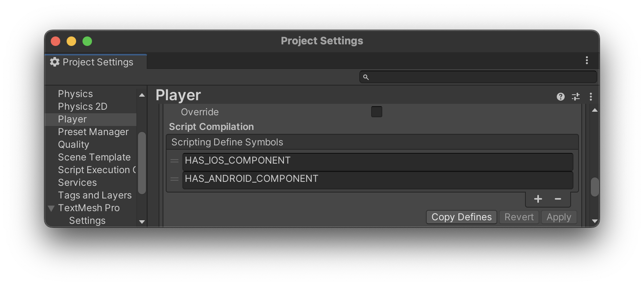
Task: Collapse the TextMesh Pro tree item
Action: click(x=51, y=208)
